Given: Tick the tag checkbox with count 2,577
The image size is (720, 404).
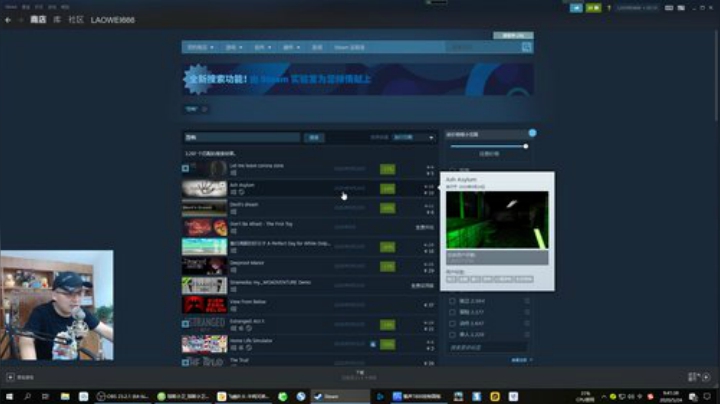Looking at the screenshot, I should pos(452,312).
